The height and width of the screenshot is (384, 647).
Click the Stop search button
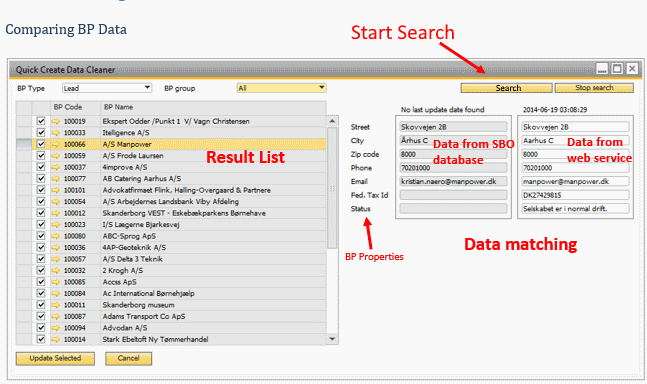[594, 88]
